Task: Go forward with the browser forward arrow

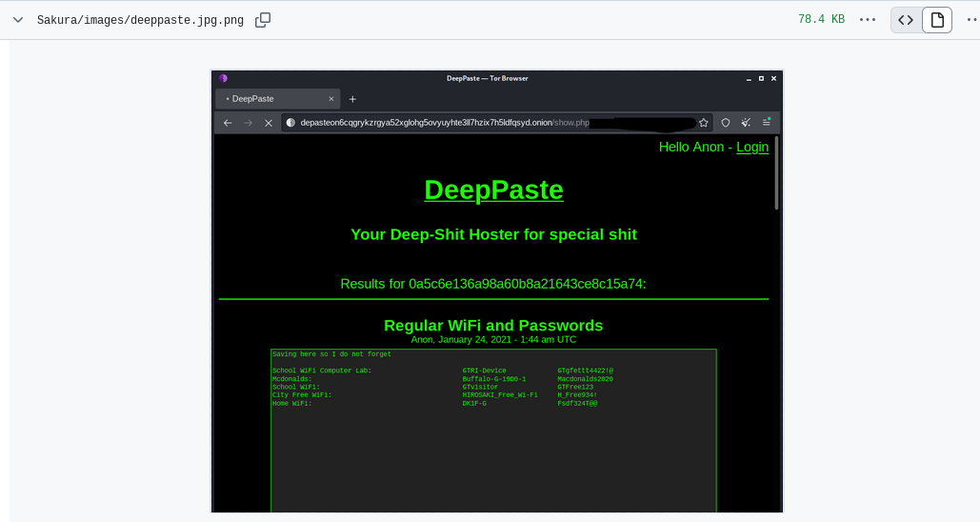Action: tap(249, 123)
